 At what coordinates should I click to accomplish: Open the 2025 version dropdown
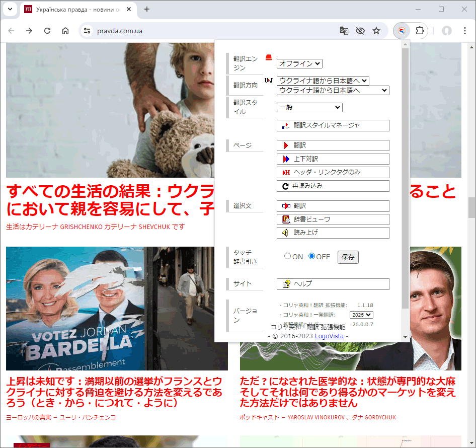(361, 315)
